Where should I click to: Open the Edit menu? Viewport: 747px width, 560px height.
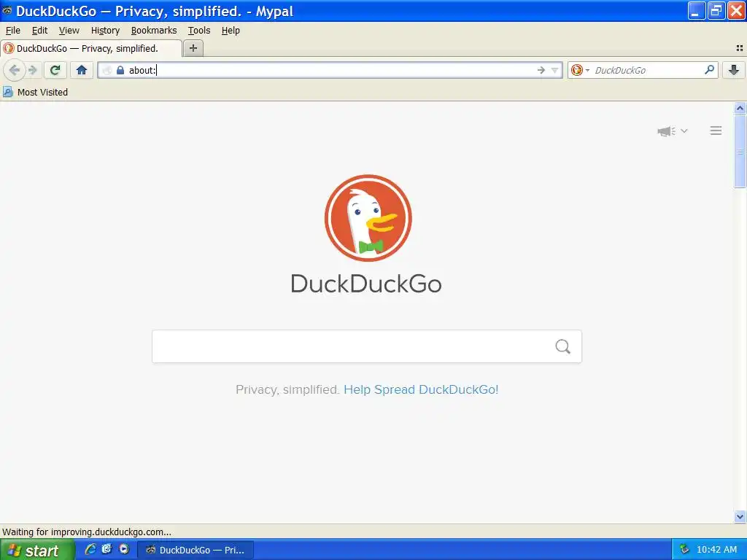39,31
